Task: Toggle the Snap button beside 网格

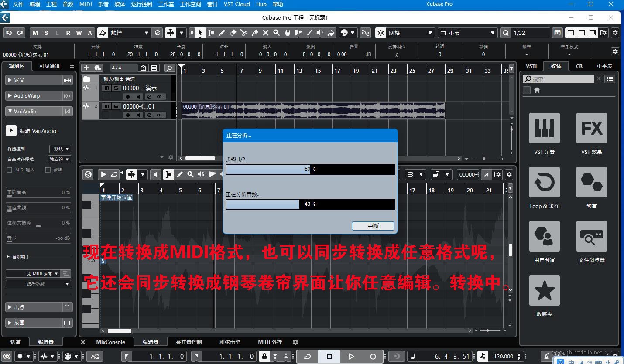Action: pyautogui.click(x=381, y=33)
